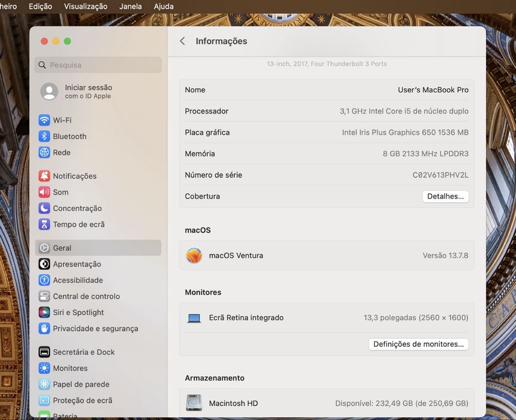Select the Concentração moon icon

click(44, 208)
